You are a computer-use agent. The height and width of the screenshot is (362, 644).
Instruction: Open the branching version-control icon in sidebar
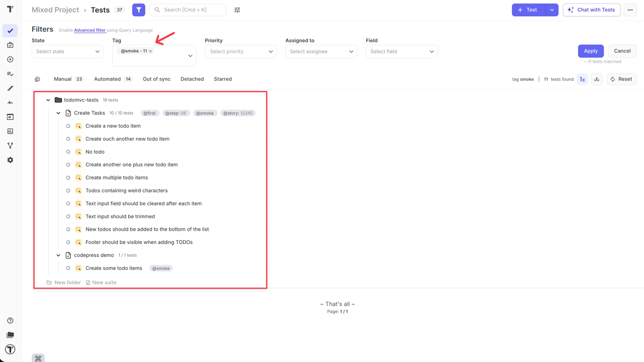coord(10,145)
